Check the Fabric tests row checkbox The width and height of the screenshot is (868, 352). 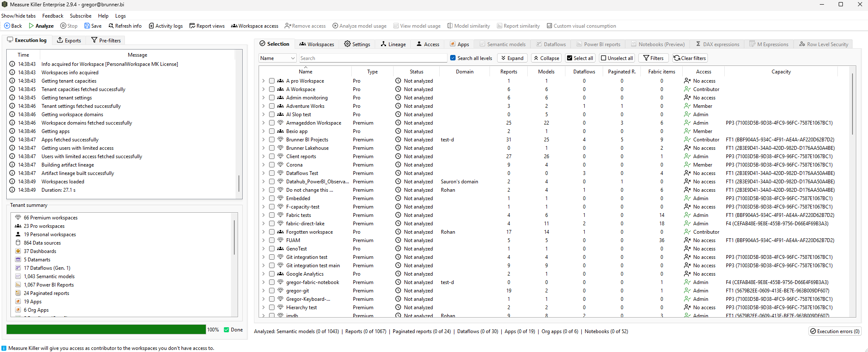pyautogui.click(x=272, y=215)
